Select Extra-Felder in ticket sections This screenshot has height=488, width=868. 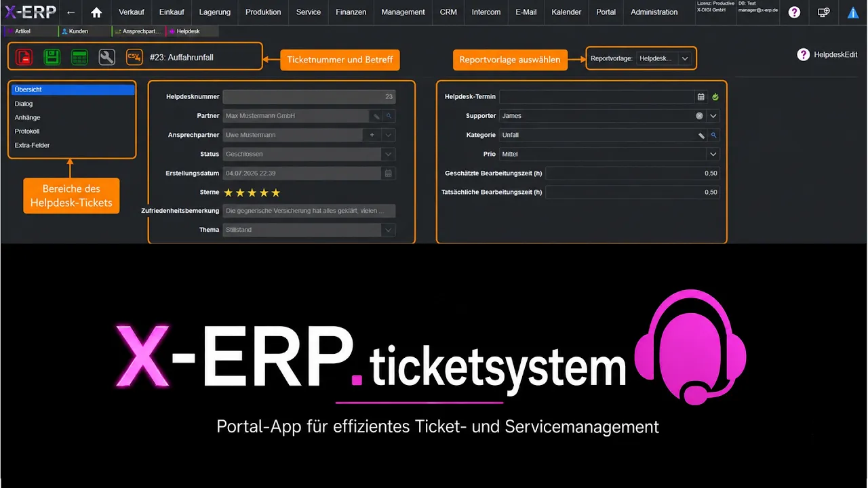click(73, 145)
